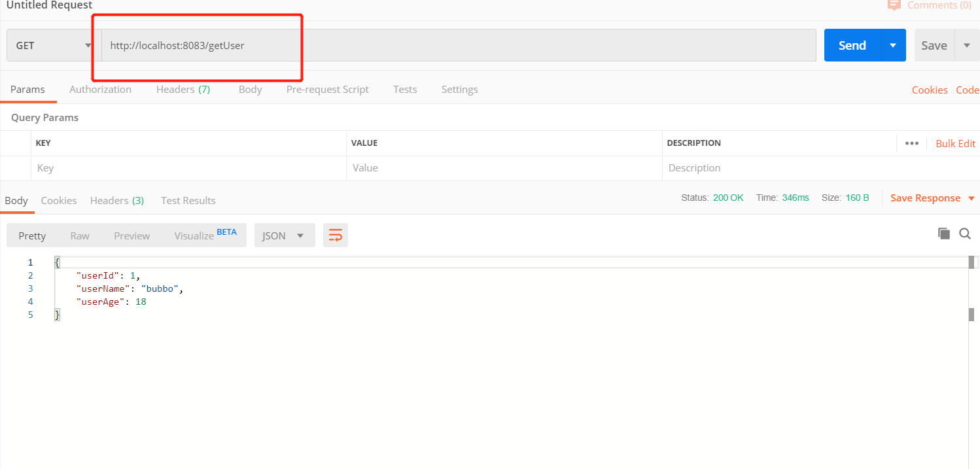Open the three-dots column options
980x469 pixels.
click(911, 143)
